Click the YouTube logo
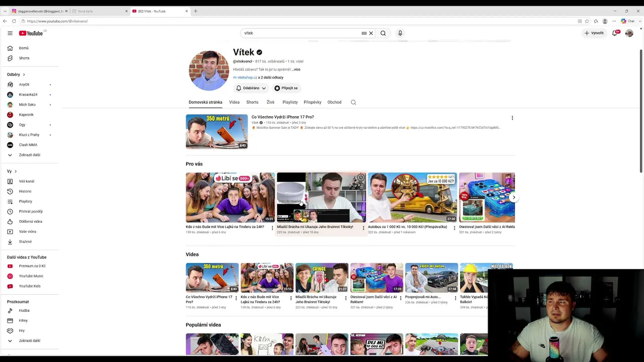The image size is (644, 362). click(31, 33)
